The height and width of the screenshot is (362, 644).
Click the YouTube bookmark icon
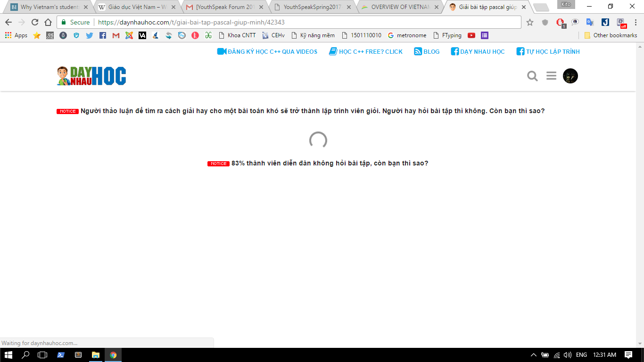(471, 35)
